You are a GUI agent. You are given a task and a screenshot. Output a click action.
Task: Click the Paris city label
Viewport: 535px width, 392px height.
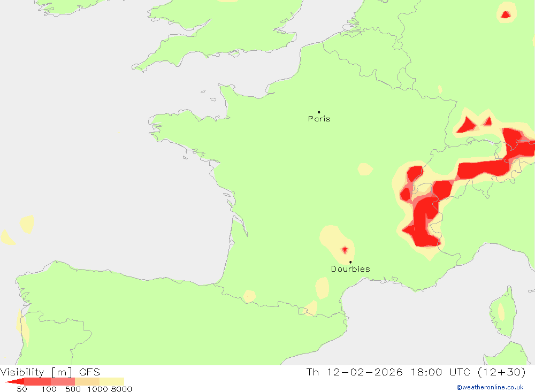(x=319, y=119)
